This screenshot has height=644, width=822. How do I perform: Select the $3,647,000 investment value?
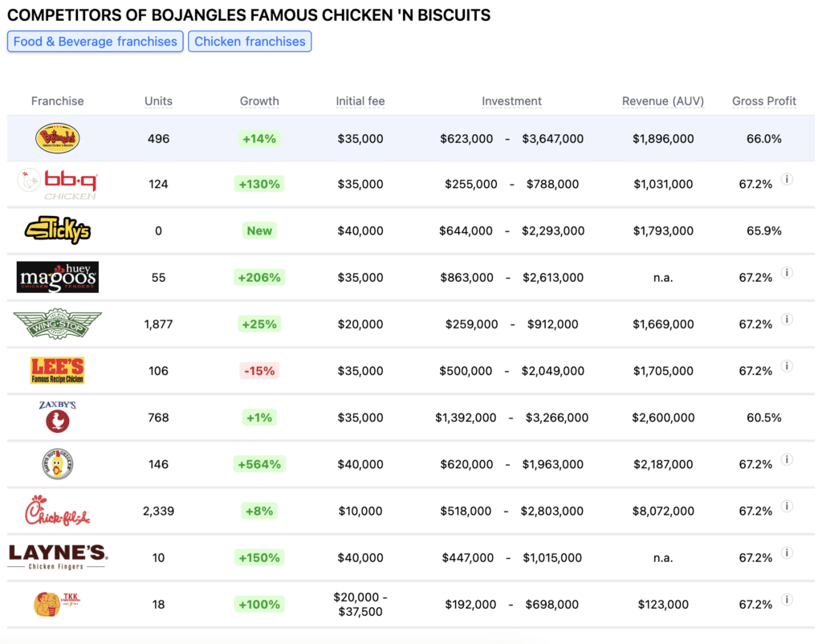point(552,138)
